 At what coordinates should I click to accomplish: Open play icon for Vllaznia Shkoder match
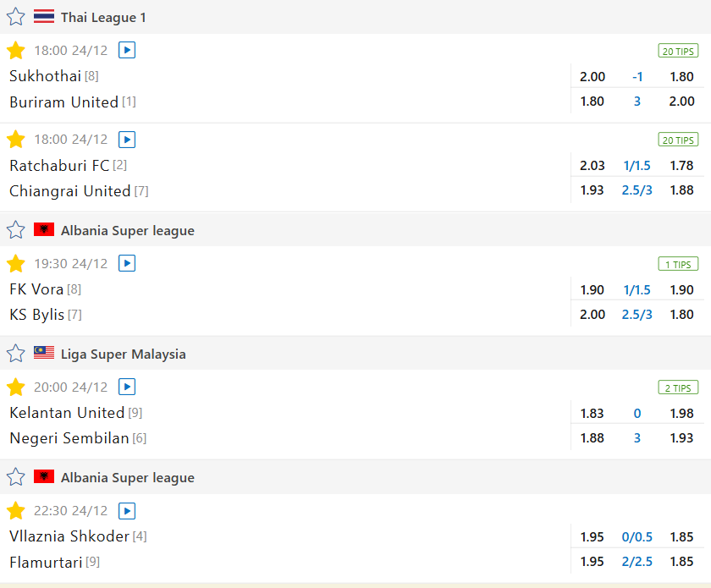point(127,510)
